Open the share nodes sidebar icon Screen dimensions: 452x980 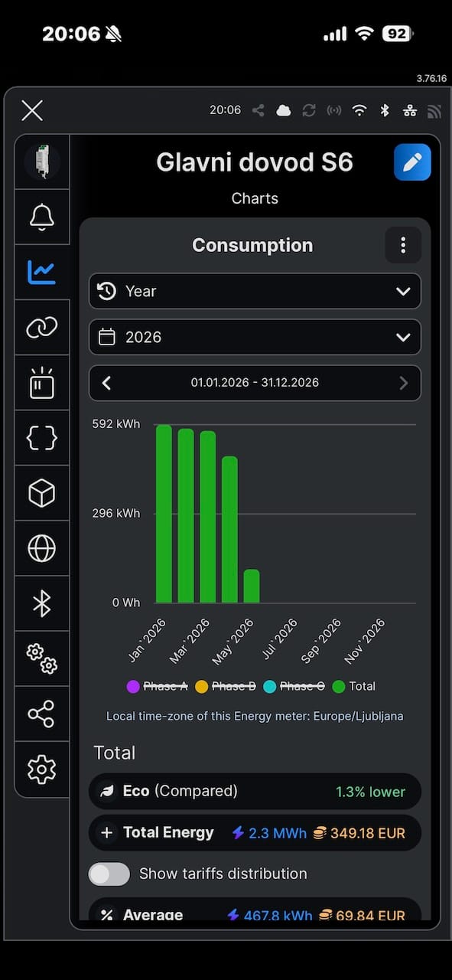[x=42, y=714]
